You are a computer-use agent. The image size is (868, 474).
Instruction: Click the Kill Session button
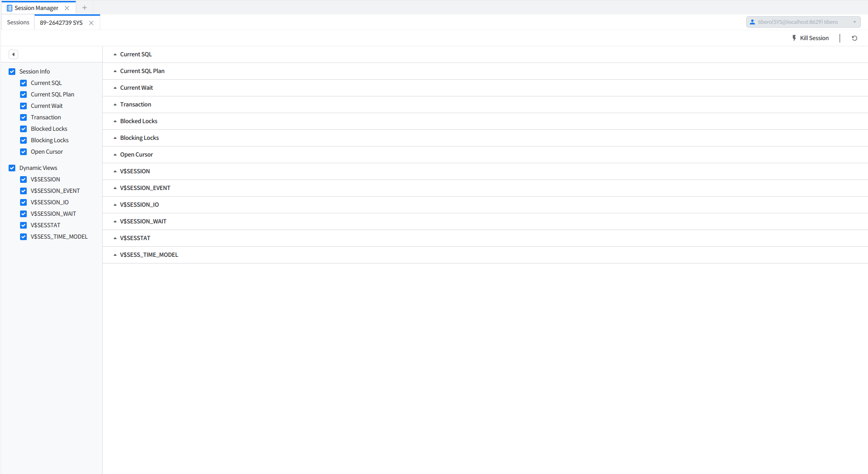(x=814, y=38)
